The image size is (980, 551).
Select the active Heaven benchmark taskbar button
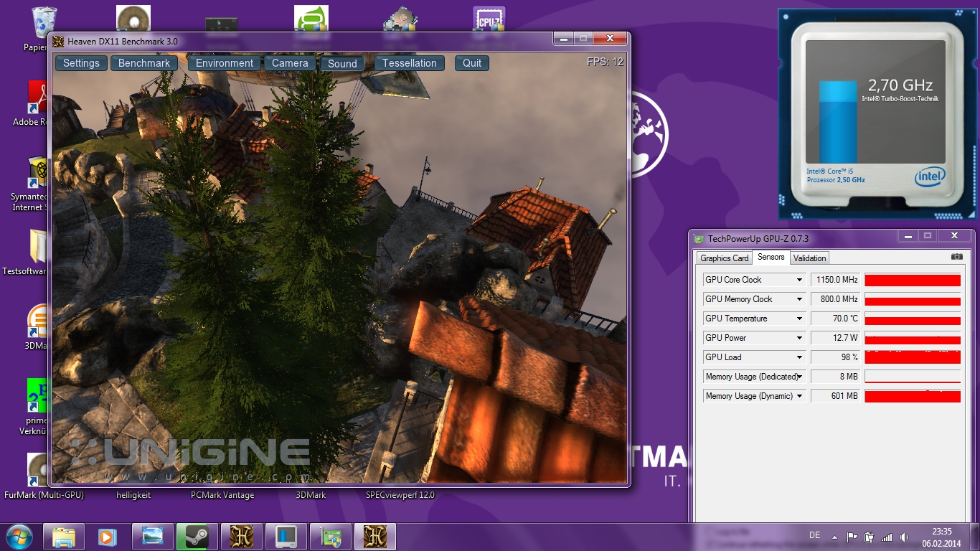(375, 537)
